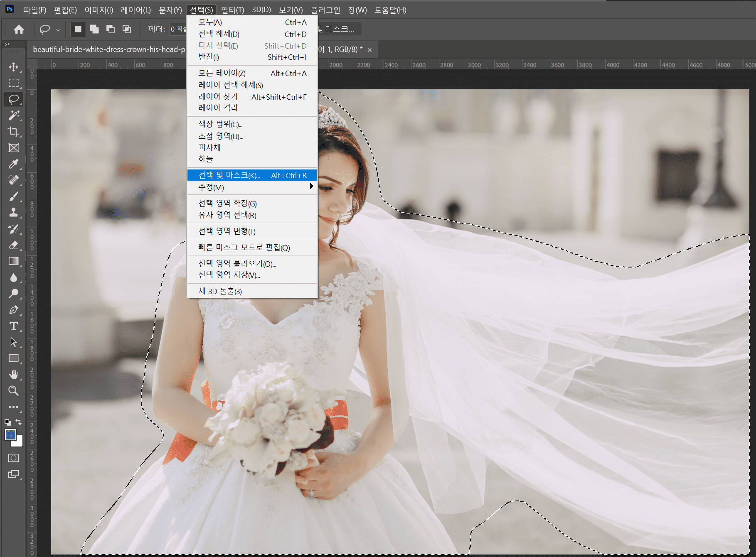Choose 선택 해제(D) menu entry
Screen dimensions: 756x557
click(252, 34)
